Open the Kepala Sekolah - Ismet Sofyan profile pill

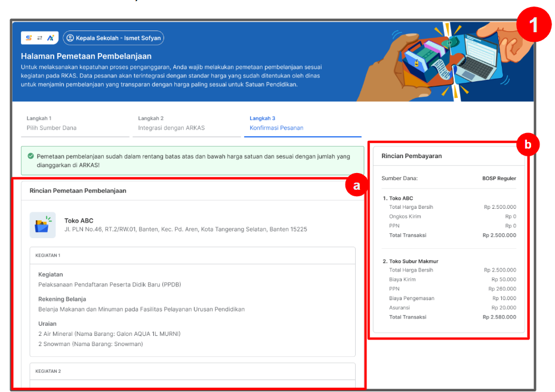tap(113, 38)
